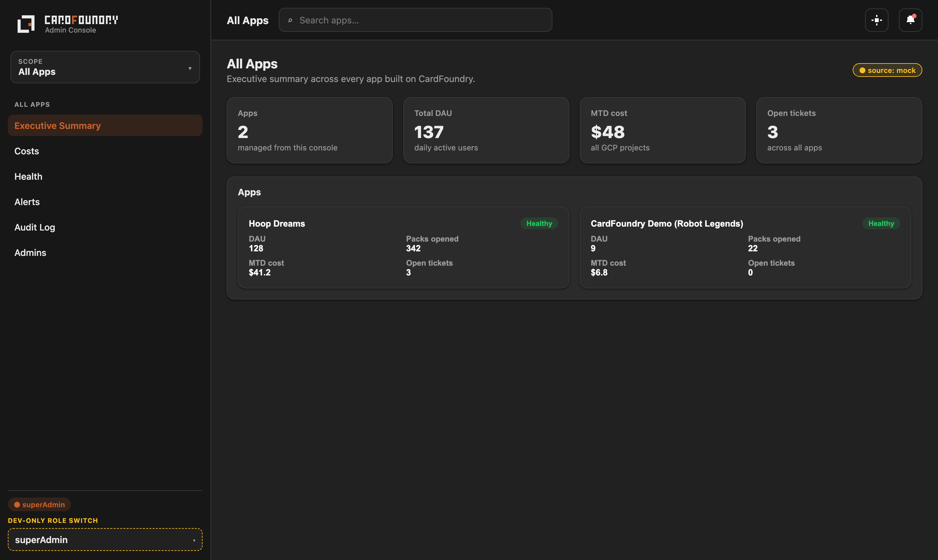
Task: Click the search magnifier icon
Action: click(290, 21)
